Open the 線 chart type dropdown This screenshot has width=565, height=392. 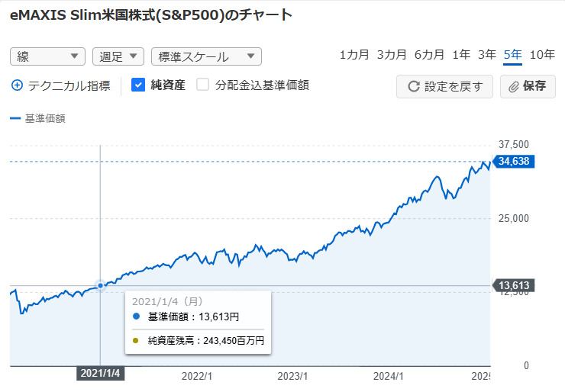(x=47, y=56)
